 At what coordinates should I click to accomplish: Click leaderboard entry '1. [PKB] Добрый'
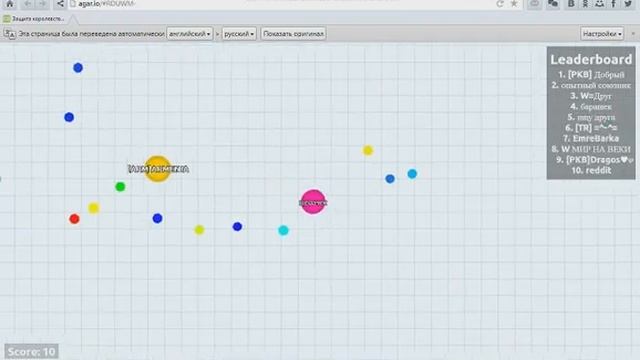click(591, 75)
